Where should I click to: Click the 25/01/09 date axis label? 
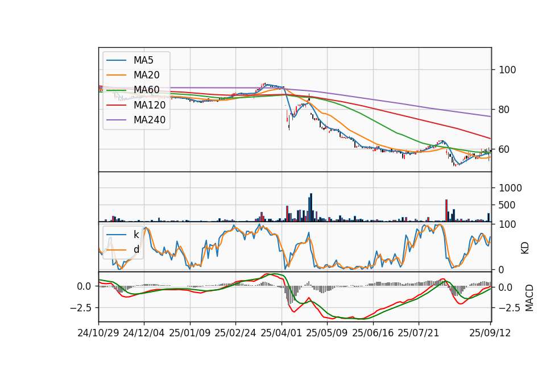coord(190,333)
